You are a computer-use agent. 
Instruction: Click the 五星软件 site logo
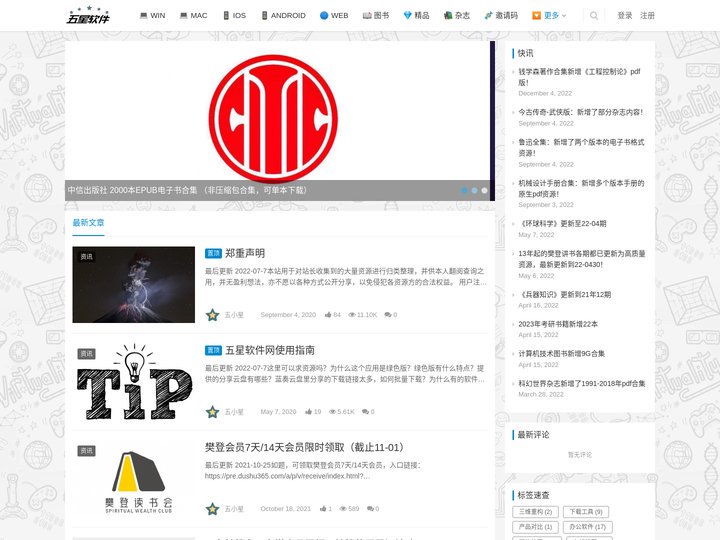[x=88, y=15]
